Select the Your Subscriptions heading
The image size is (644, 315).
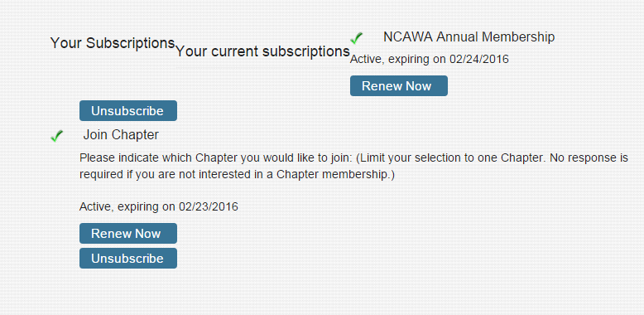[113, 43]
